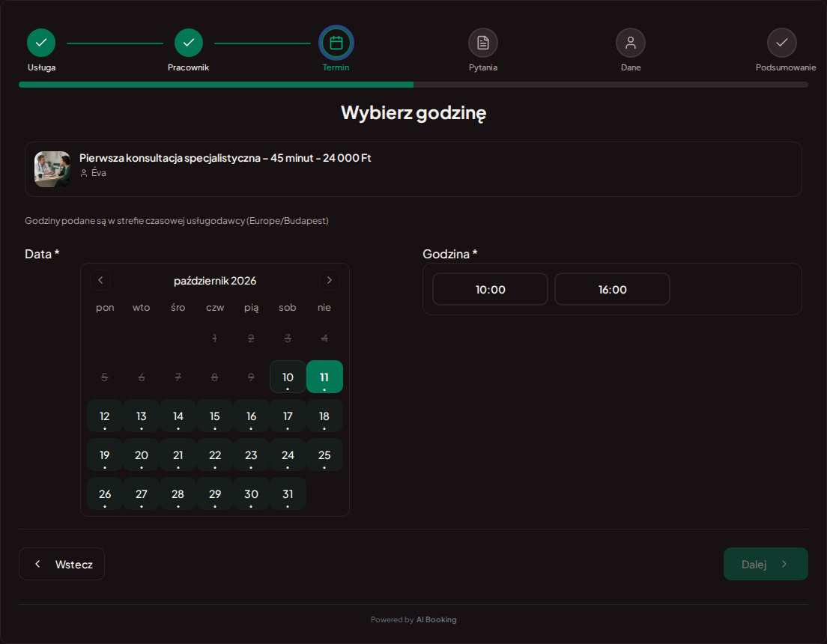Go to next month in calendar
Viewport: 827px width, 644px height.
point(329,280)
